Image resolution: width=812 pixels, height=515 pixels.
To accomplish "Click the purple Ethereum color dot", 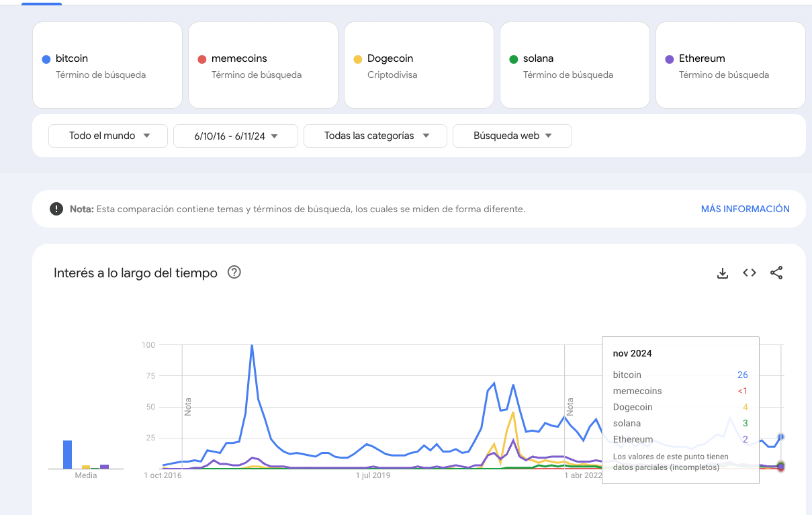I will click(670, 59).
